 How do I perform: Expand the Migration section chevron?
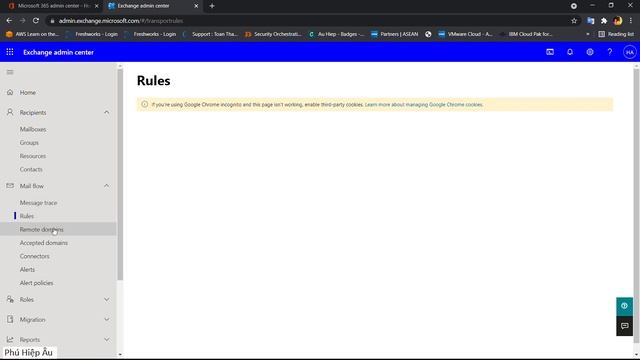click(x=107, y=320)
